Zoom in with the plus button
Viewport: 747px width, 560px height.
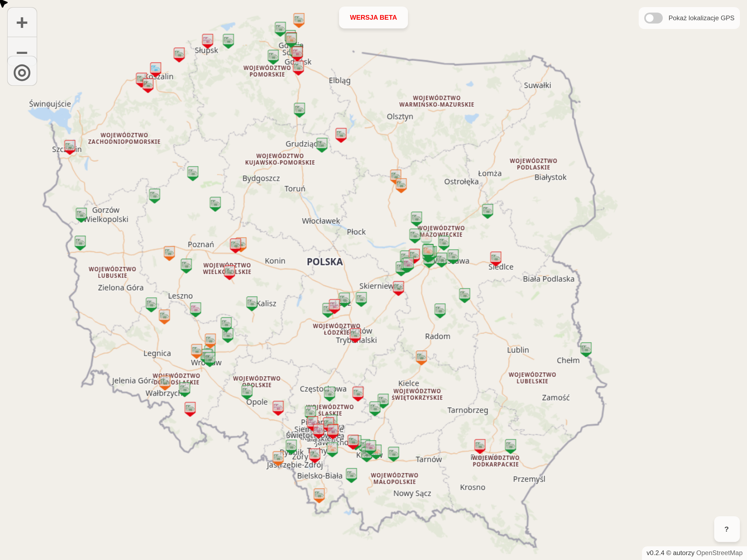click(22, 23)
